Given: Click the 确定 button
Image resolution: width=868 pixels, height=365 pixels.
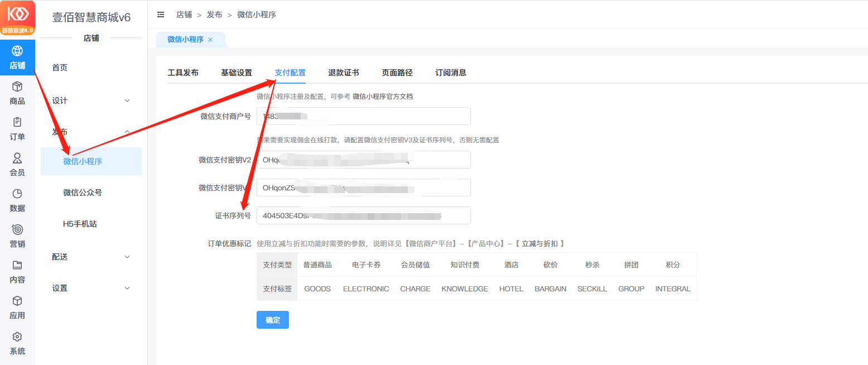Looking at the screenshot, I should (273, 320).
